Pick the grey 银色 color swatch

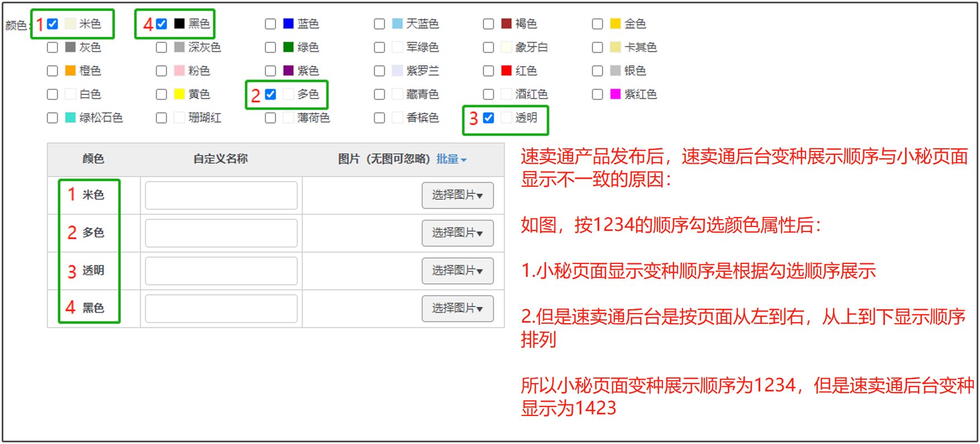[x=616, y=70]
